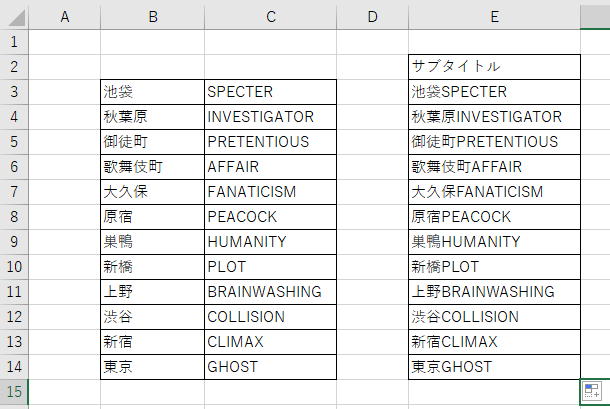
Task: Select column C header
Action: (x=270, y=16)
